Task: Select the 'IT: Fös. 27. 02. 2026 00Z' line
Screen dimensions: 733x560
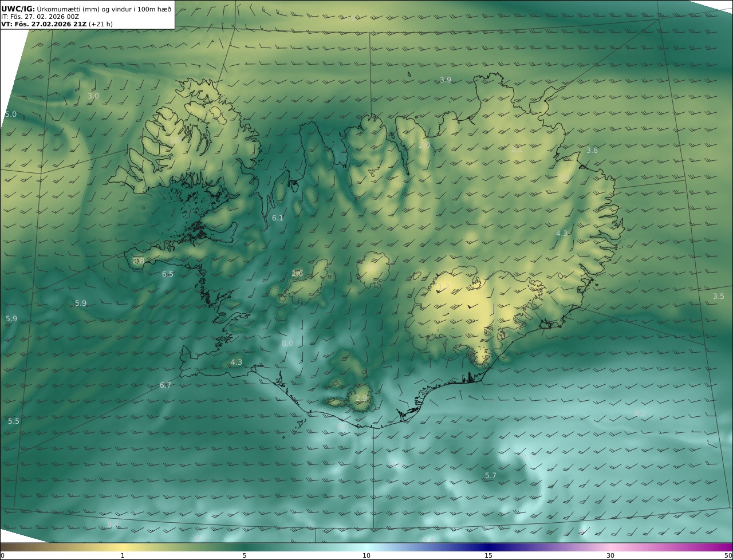Action: (40, 17)
